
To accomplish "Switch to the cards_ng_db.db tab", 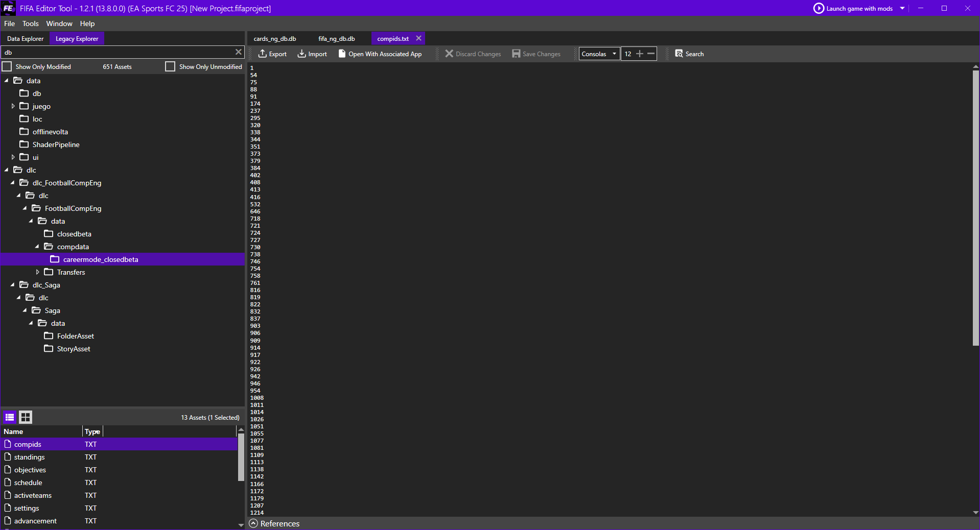I will (x=275, y=38).
